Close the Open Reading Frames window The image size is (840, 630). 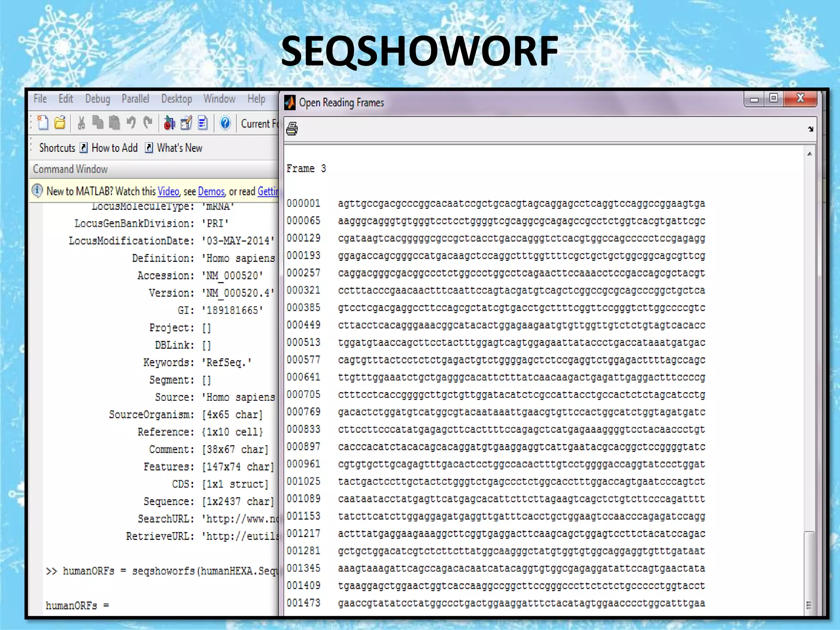point(800,98)
